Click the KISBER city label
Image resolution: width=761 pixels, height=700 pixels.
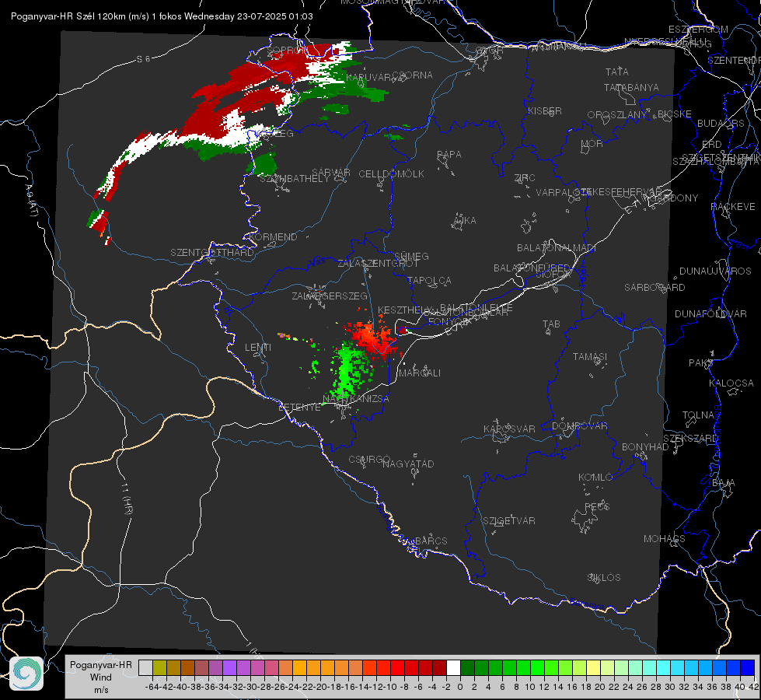pyautogui.click(x=545, y=110)
